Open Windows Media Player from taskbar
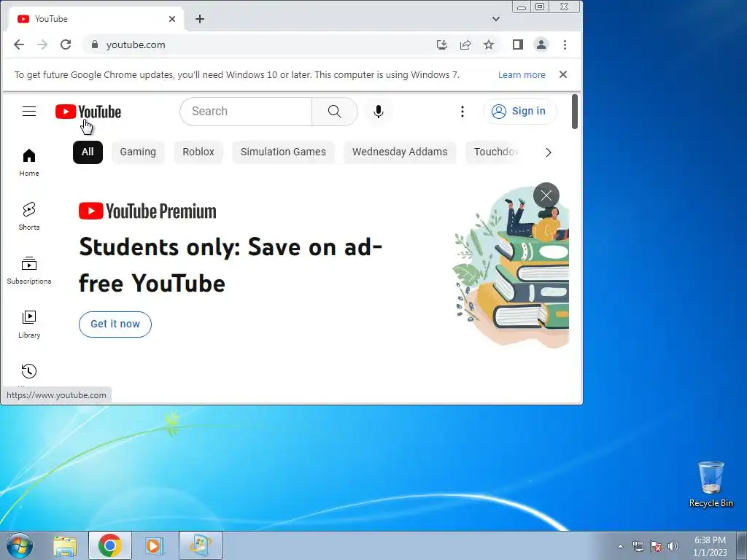The width and height of the screenshot is (747, 560). pos(155,545)
